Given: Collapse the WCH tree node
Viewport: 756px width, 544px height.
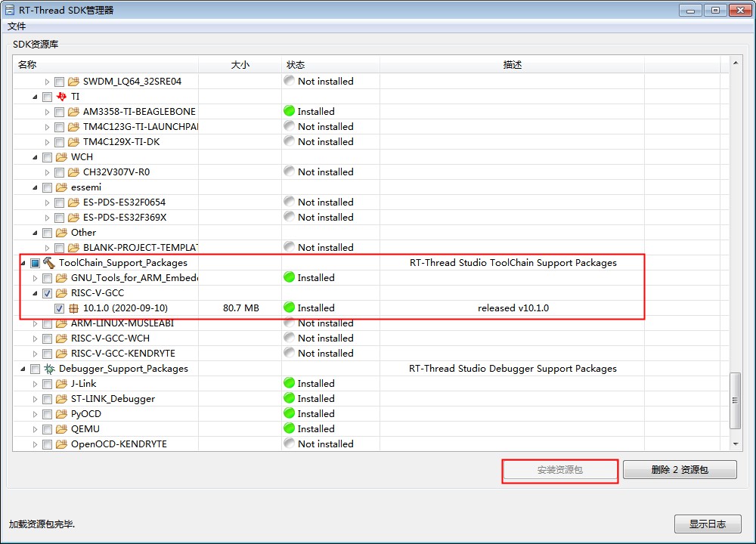Looking at the screenshot, I should pos(35,158).
